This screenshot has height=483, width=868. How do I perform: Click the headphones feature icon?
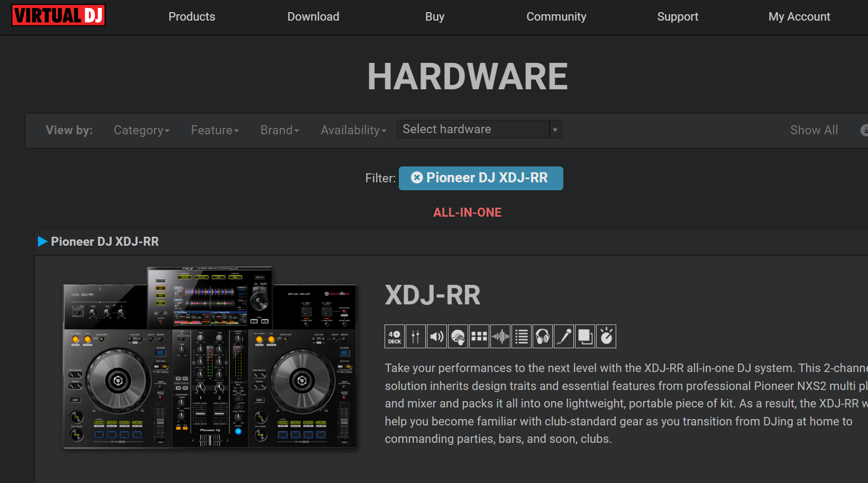tap(543, 337)
